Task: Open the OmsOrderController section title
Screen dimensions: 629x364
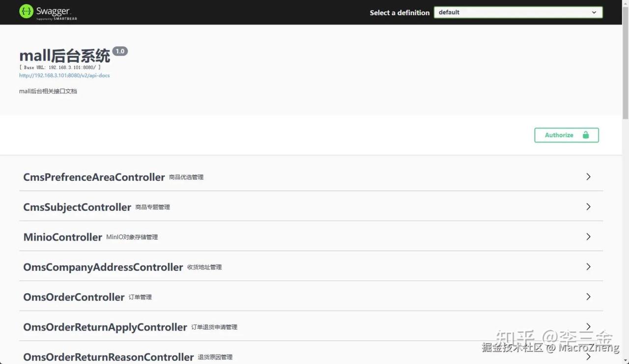Action: [74, 297]
